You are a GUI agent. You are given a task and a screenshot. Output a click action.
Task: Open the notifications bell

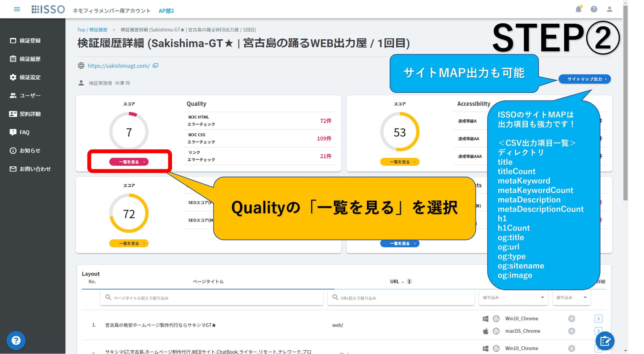point(578,9)
